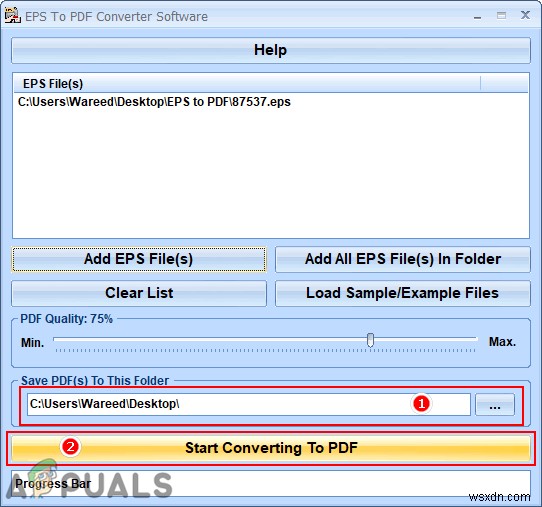This screenshot has height=507, width=542.
Task: Select the 87537.eps file row
Action: pyautogui.click(x=271, y=102)
